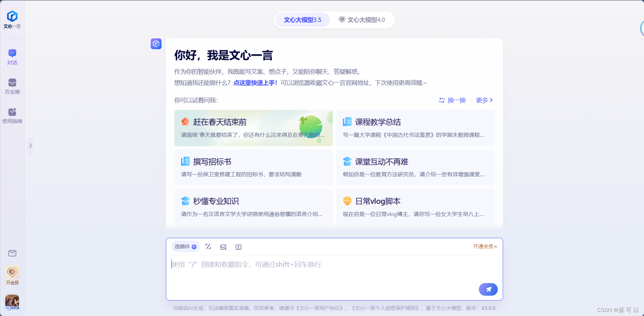Select the 课程教学总结 prompt card
644x316 pixels.
415,128
